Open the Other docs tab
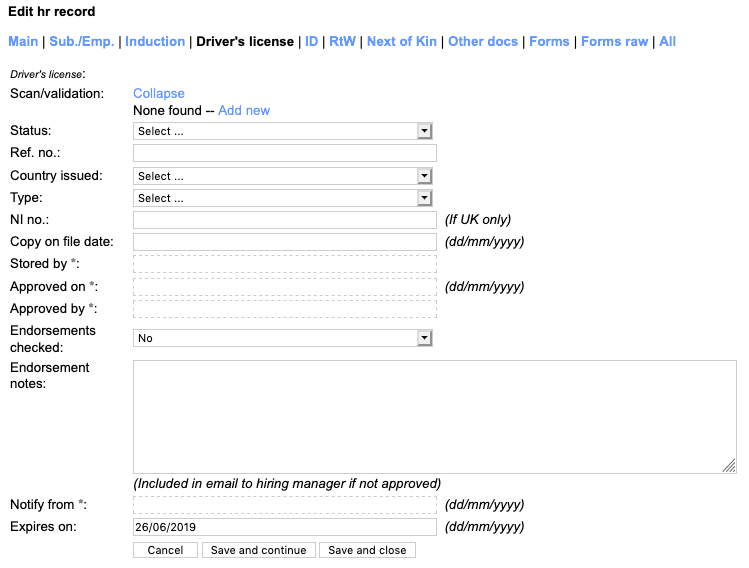 coord(483,41)
